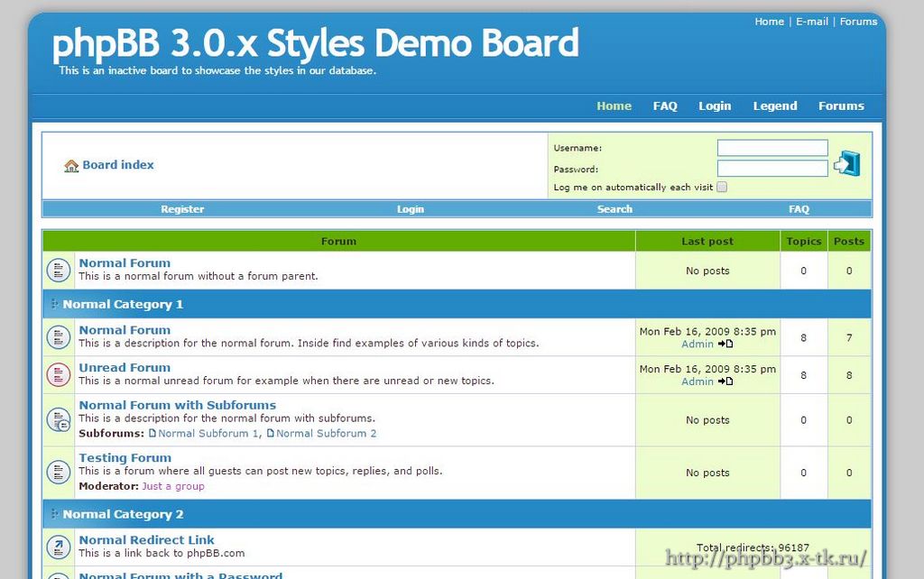Focus the Username input field
The height and width of the screenshot is (579, 924).
772,148
